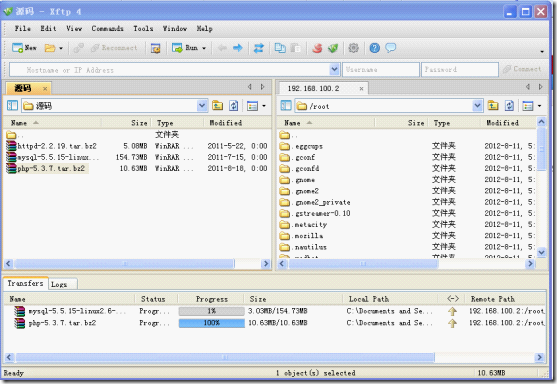Launch Xshell via red swirl icon
This screenshot has height=384, width=557.
[317, 48]
